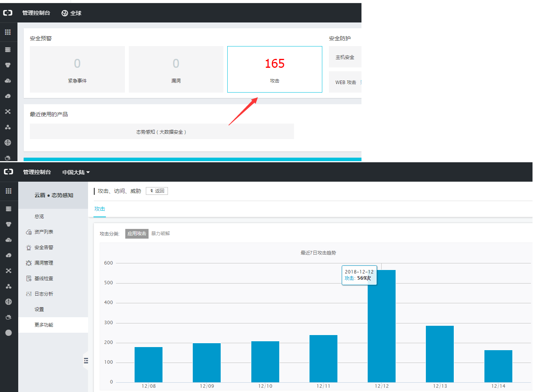The width and height of the screenshot is (536, 392).
Task: Click the checklist icon beside 基线检查
Action: point(29,279)
